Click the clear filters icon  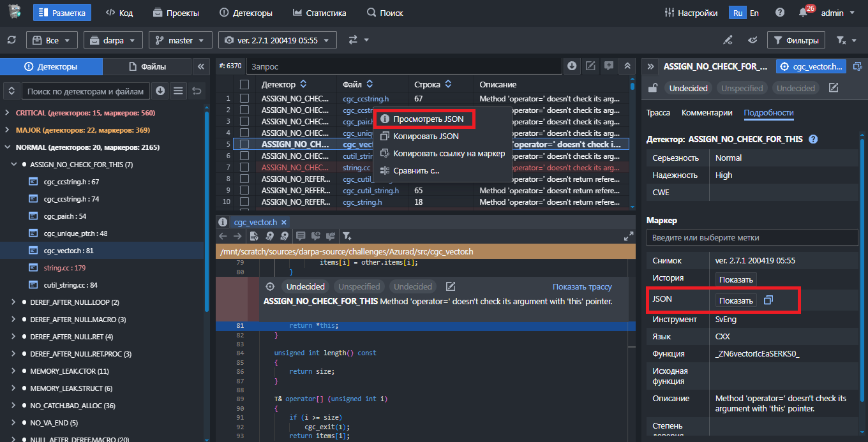[x=841, y=40]
